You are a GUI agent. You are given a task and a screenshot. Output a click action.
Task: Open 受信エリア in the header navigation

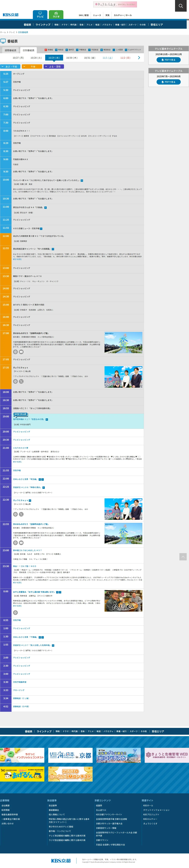pos(157,25)
